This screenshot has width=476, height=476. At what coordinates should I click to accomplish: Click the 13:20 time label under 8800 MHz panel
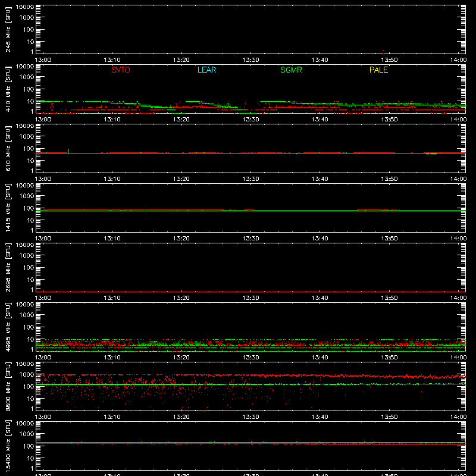181,417
